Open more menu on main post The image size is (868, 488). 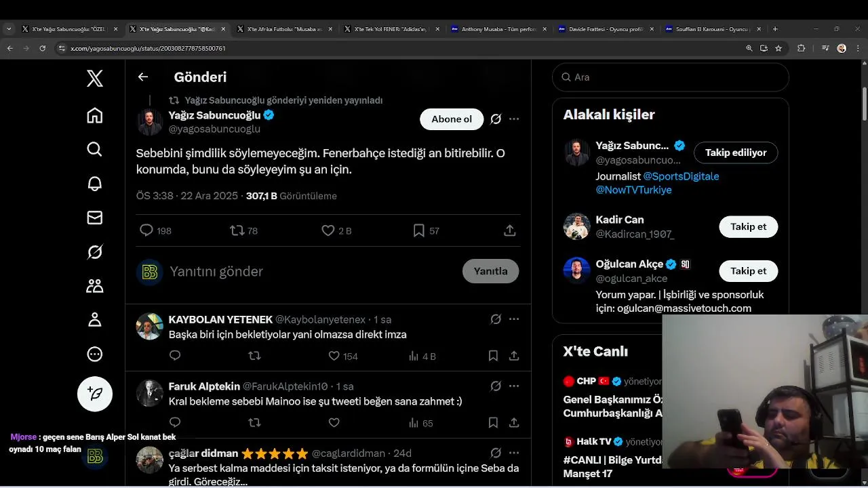click(514, 119)
